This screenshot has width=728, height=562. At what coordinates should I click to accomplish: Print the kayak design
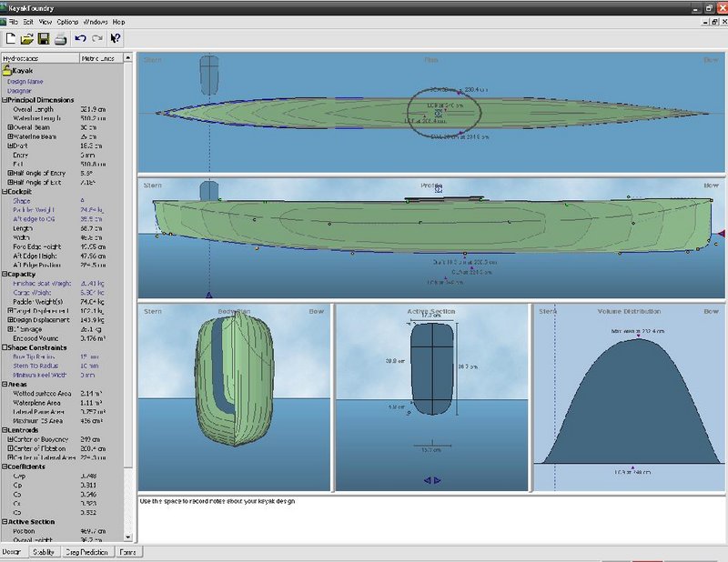[x=60, y=39]
